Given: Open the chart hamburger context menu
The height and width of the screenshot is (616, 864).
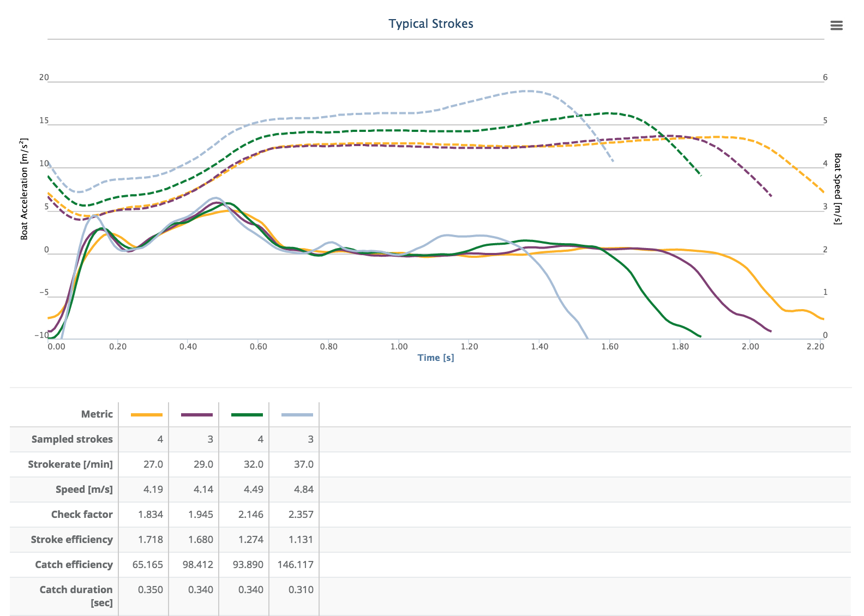Looking at the screenshot, I should (x=836, y=26).
